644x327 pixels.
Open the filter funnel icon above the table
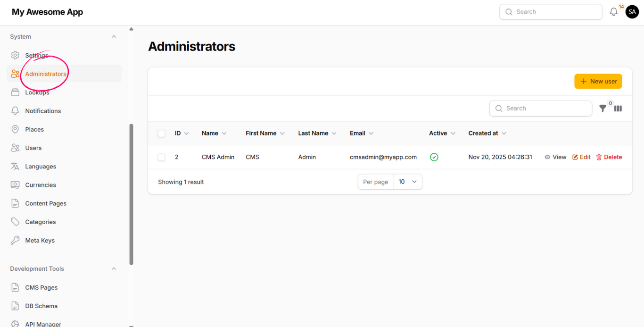pos(603,108)
